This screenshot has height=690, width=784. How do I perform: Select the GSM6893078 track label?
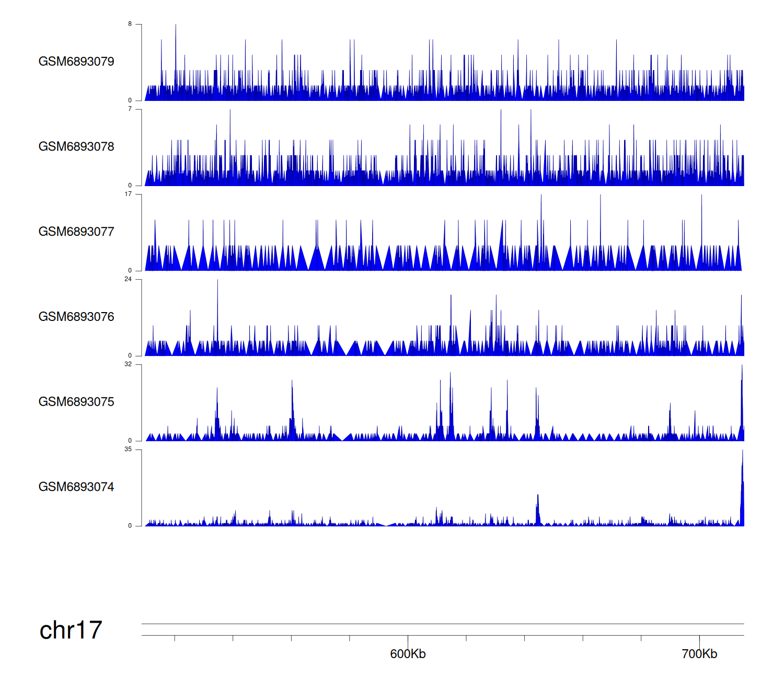coord(76,147)
